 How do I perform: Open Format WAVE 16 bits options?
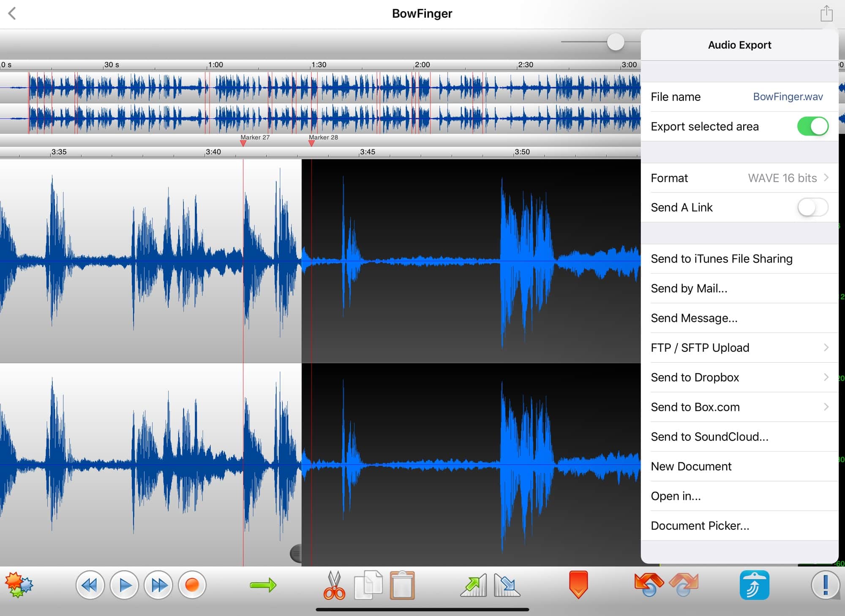click(x=739, y=178)
